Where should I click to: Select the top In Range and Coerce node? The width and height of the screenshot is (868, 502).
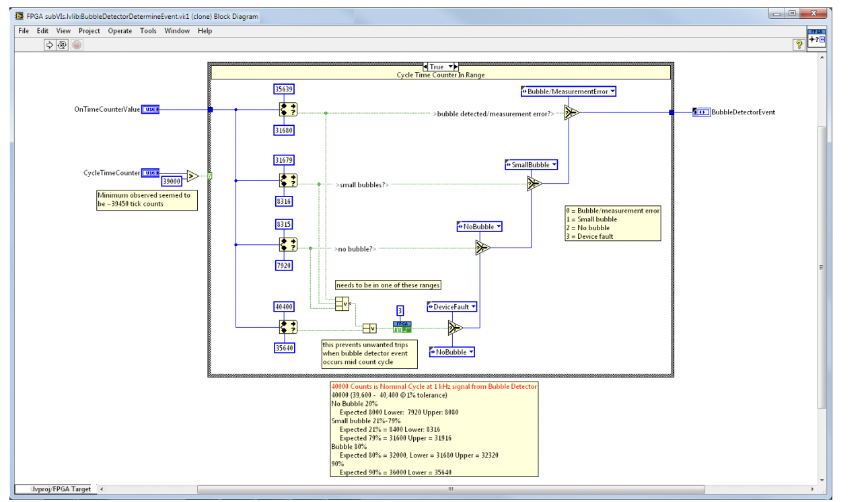289,109
